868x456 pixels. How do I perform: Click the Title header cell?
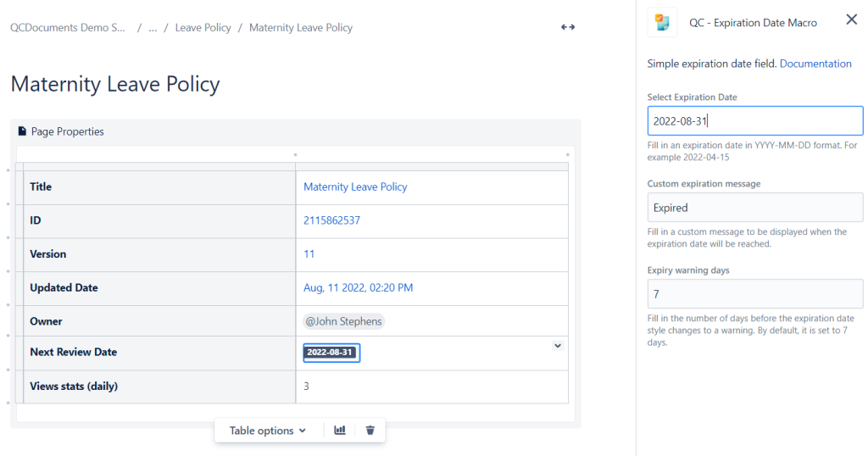tap(159, 187)
